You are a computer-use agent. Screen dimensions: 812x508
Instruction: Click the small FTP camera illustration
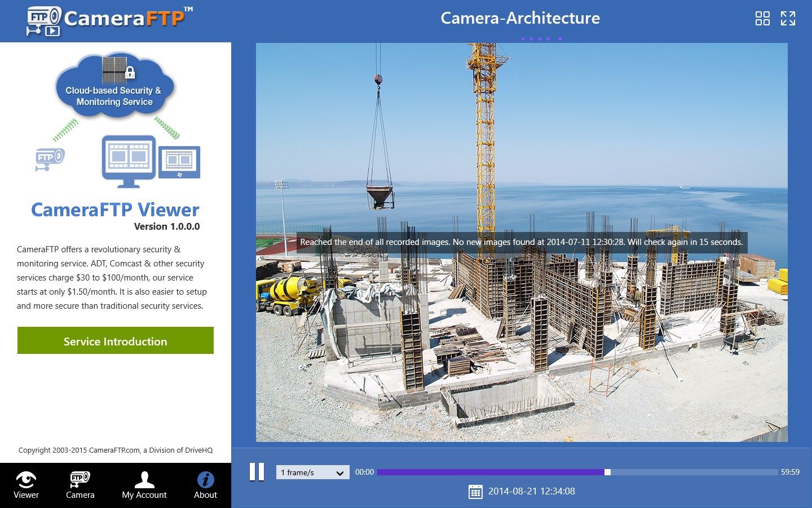point(50,159)
